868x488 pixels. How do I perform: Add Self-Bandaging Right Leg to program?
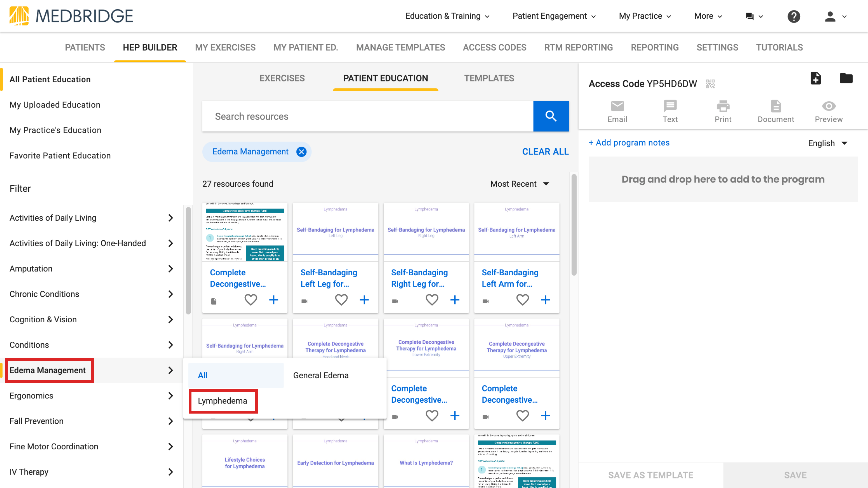455,300
